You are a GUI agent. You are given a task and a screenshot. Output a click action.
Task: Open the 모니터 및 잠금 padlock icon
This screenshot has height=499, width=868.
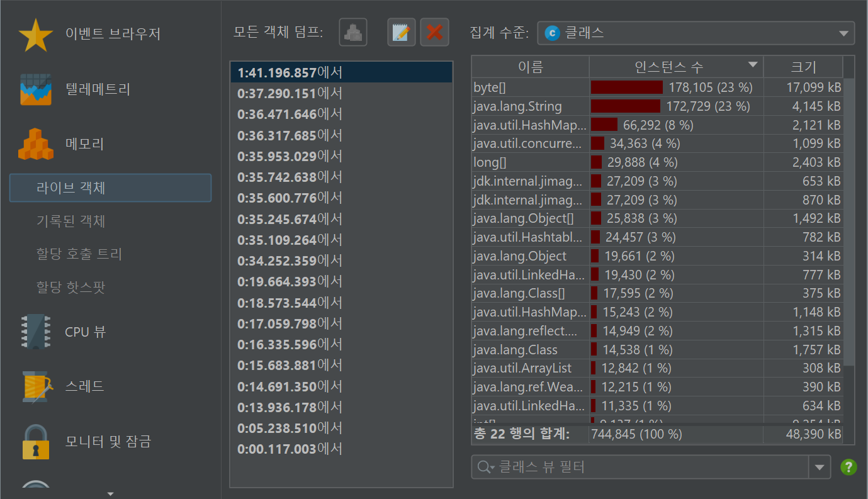coord(36,442)
